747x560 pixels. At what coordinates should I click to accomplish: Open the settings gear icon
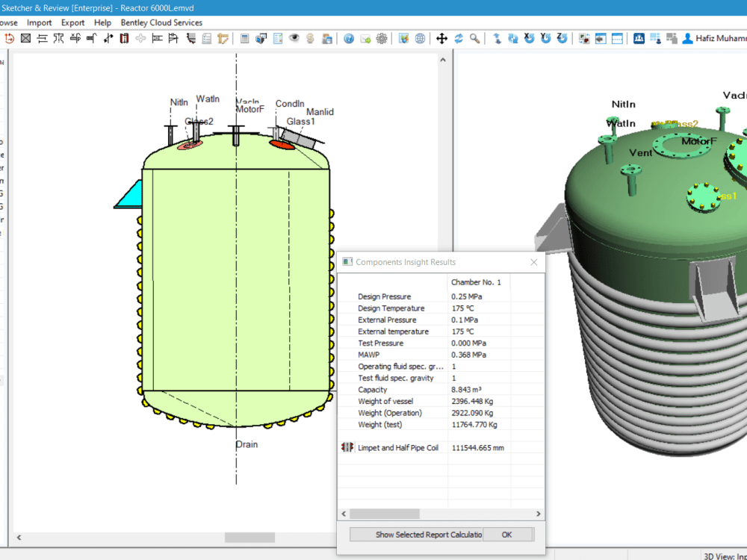click(380, 37)
